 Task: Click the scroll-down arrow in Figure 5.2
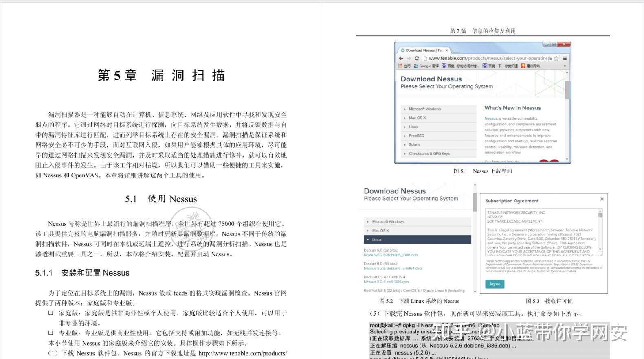click(x=475, y=291)
